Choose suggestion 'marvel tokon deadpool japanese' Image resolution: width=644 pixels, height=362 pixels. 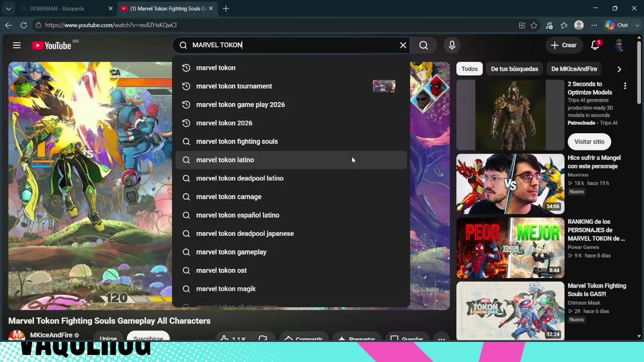291,234
